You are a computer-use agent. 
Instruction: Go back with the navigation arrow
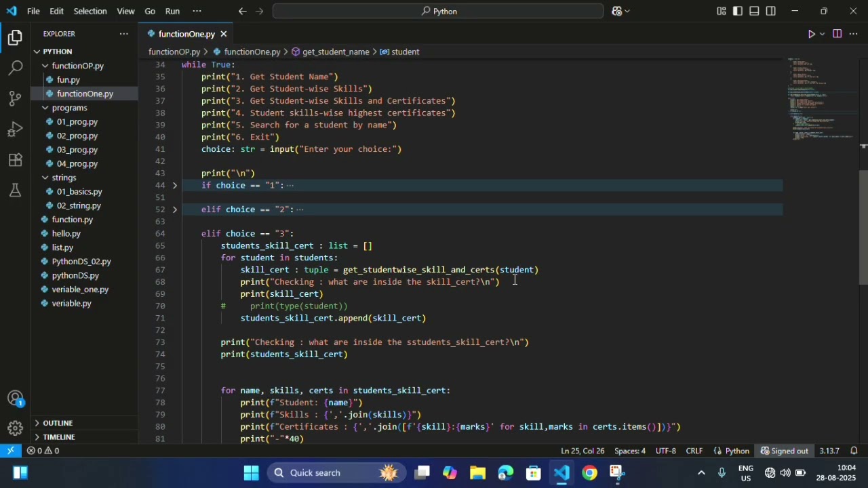243,11
